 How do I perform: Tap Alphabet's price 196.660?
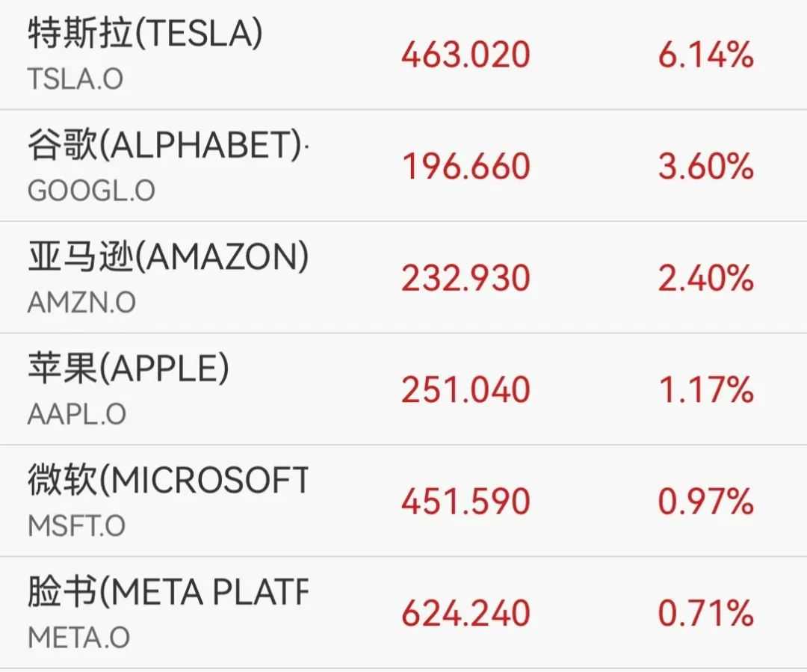(x=466, y=167)
